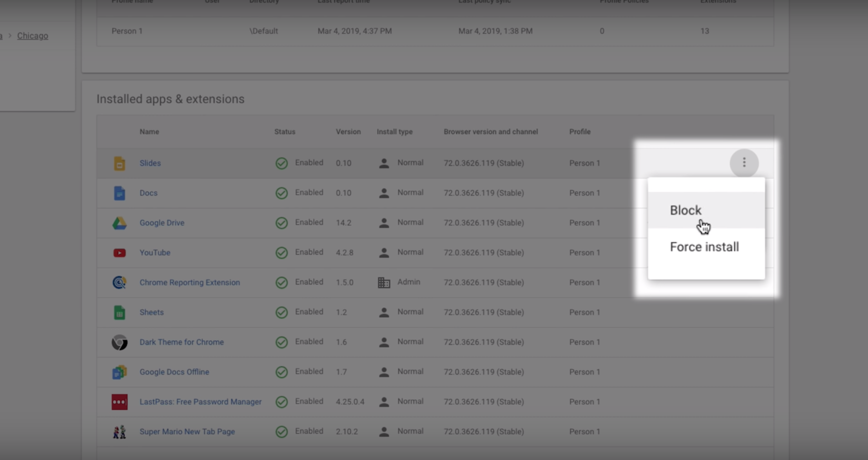Open the three-dot menu for Slides
868x460 pixels.
pyautogui.click(x=744, y=162)
